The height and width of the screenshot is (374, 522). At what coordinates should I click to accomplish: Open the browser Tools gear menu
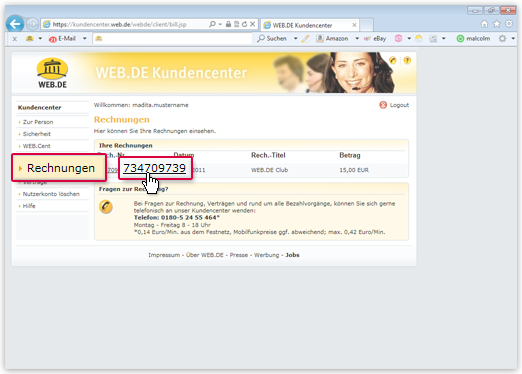(509, 24)
